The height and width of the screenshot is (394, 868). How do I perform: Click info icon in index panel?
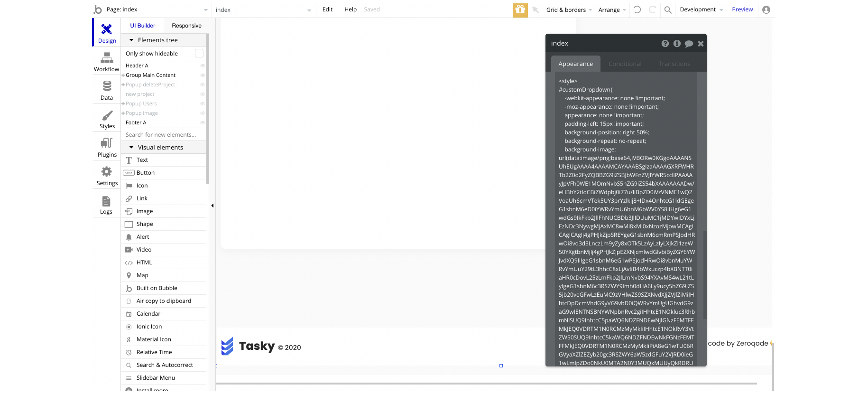pos(677,44)
